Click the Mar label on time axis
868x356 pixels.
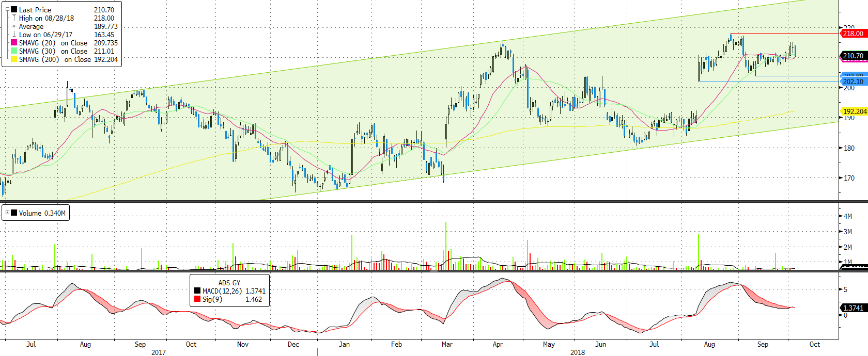click(x=447, y=344)
